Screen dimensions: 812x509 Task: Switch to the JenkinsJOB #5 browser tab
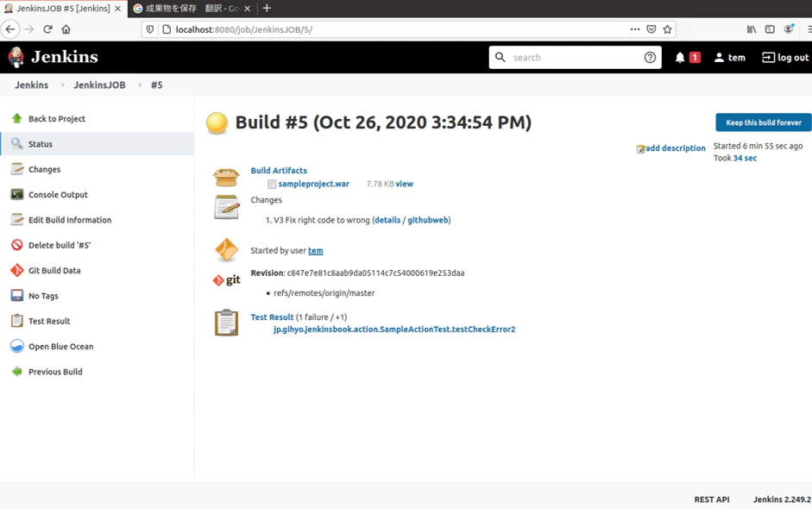click(64, 9)
